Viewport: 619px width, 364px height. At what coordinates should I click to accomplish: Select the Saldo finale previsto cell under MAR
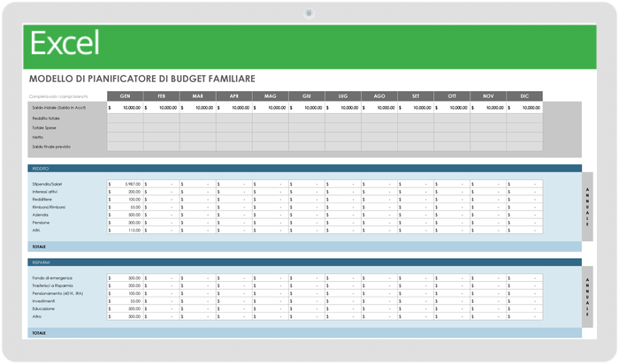coord(198,147)
